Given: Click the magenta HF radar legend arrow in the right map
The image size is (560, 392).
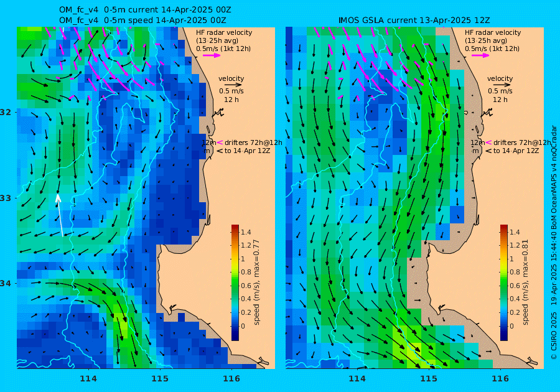Looking at the screenshot, I should 480,55.
